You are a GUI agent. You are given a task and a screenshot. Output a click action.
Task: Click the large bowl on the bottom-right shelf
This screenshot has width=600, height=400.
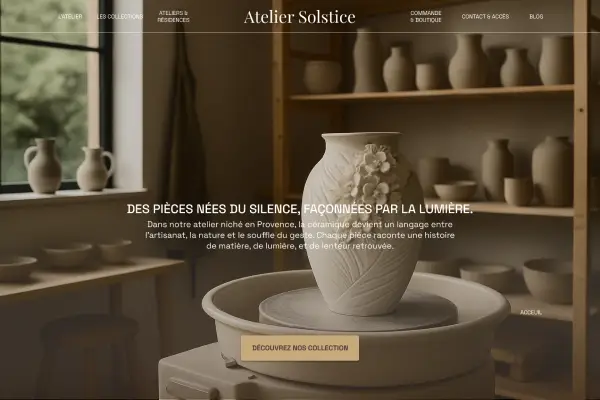point(548,281)
